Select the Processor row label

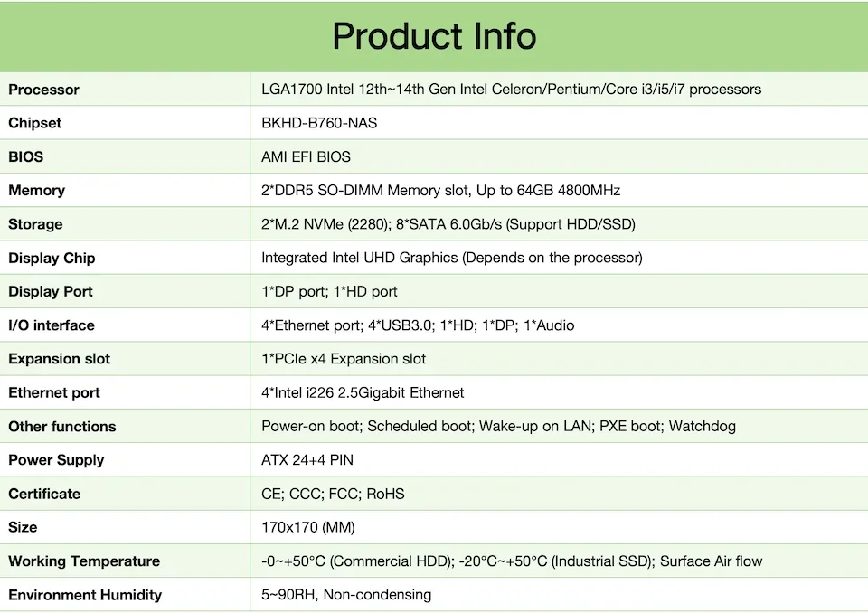click(43, 90)
